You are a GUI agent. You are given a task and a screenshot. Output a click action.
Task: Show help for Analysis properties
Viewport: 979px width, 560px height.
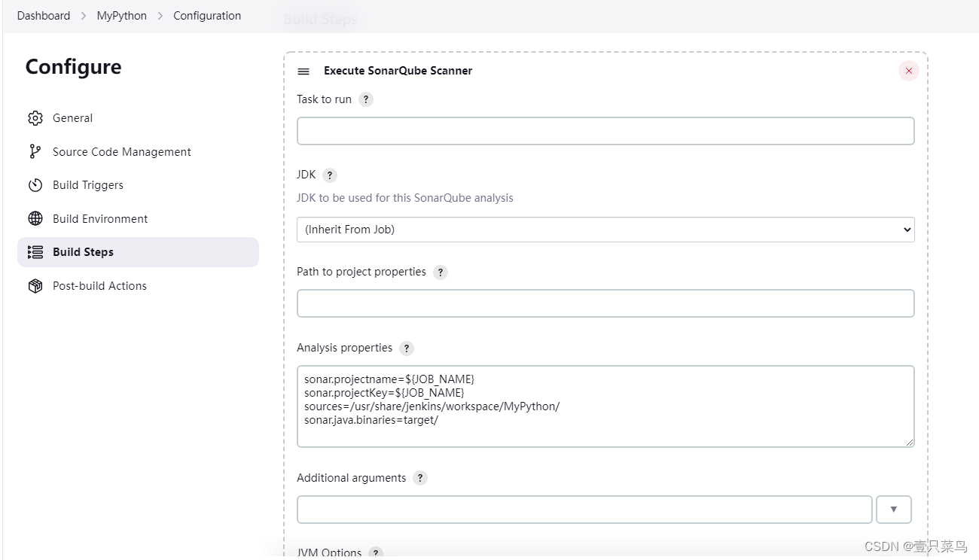(x=407, y=348)
